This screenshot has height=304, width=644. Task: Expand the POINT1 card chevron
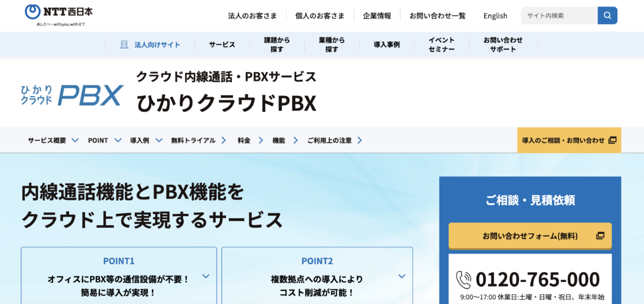click(206, 277)
